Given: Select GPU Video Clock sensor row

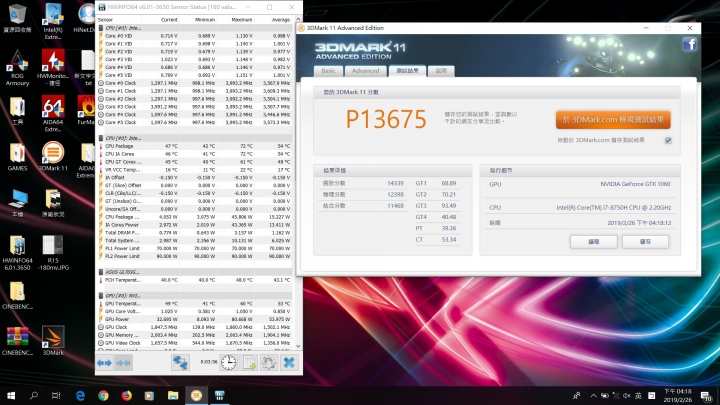Looking at the screenshot, I should point(195,343).
